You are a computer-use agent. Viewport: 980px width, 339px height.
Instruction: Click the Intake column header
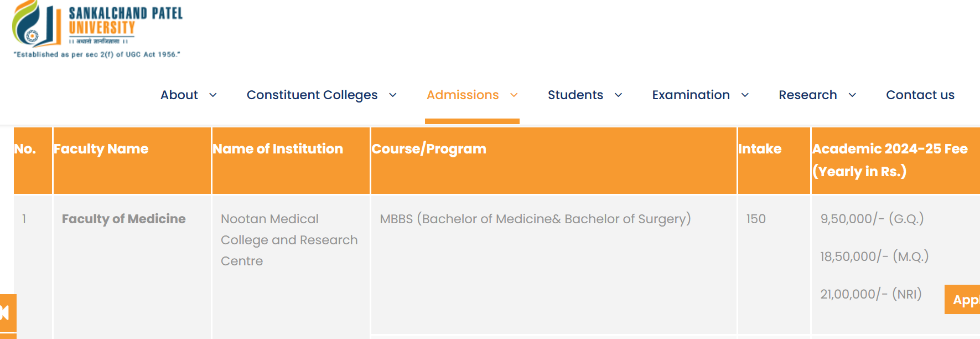coord(759,148)
